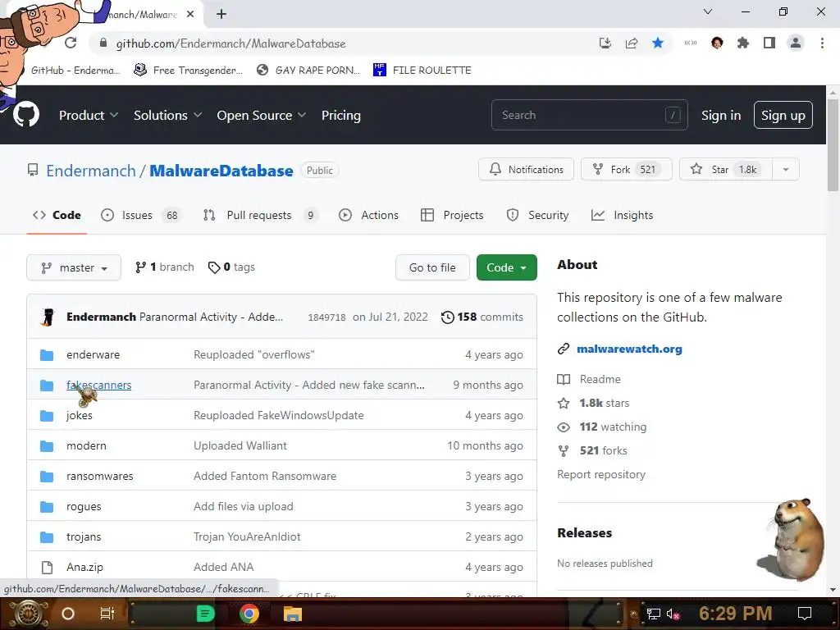View the 158 commits history
Screen dimensions: 840x630
(x=482, y=317)
